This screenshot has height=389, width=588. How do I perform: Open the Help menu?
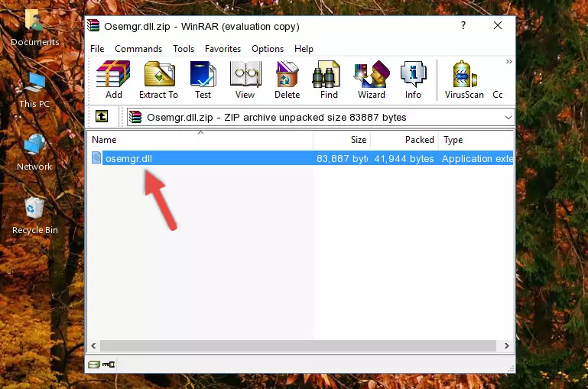pyautogui.click(x=304, y=49)
